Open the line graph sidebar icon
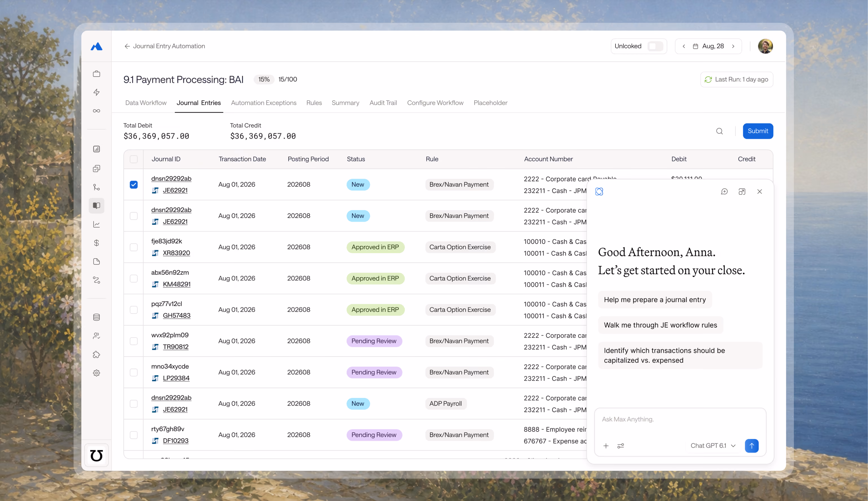This screenshot has width=868, height=501. pos(96,224)
